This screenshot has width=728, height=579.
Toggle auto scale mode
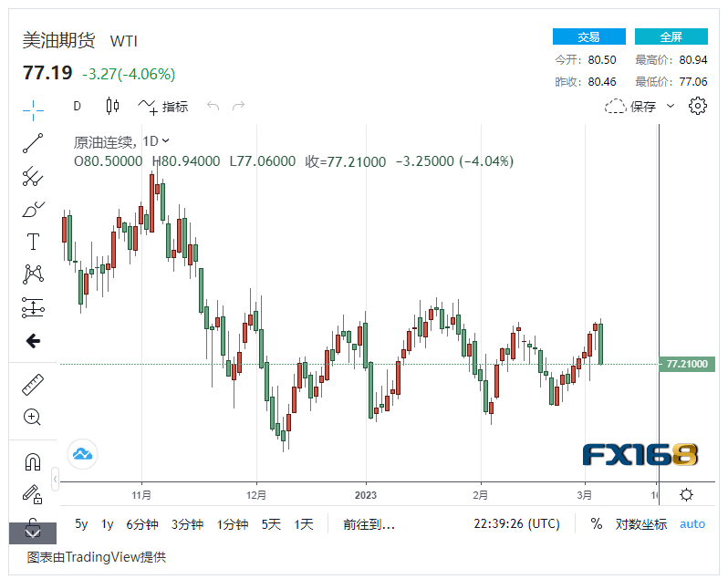pyautogui.click(x=692, y=524)
